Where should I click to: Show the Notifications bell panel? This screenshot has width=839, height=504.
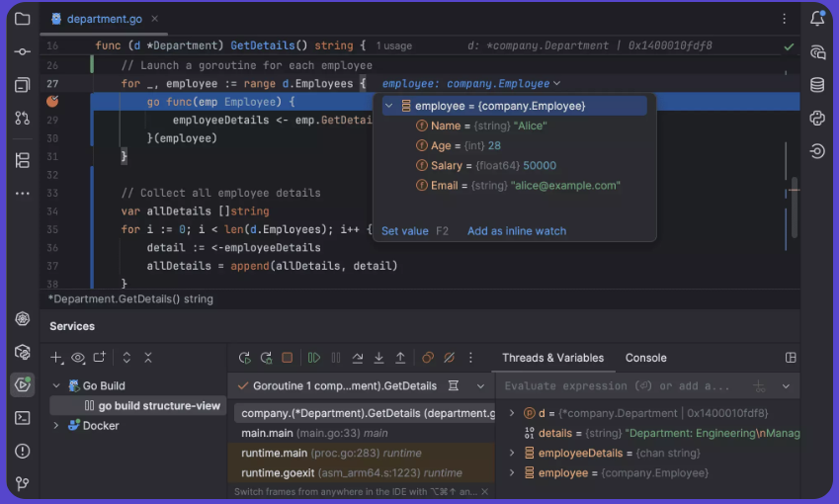pos(817,19)
